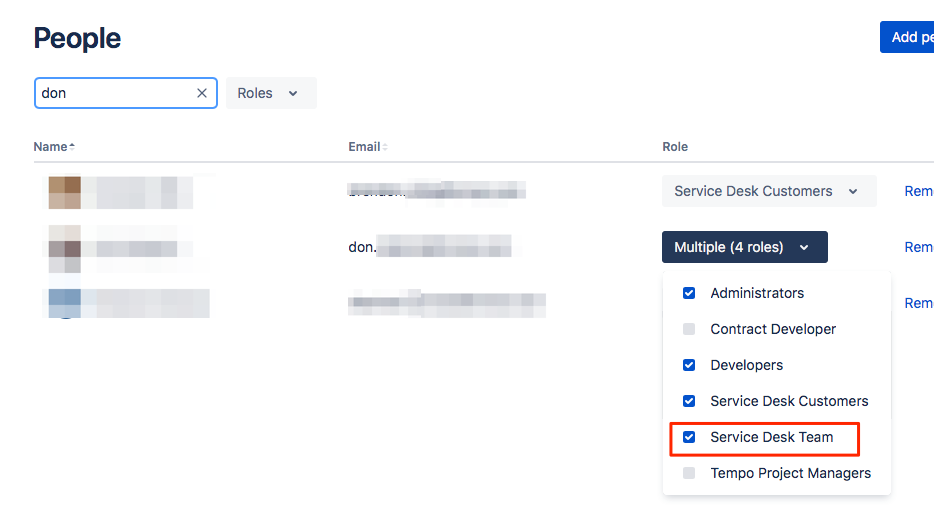Open the Service Desk Customers role dropdown
Image resolution: width=934 pixels, height=514 pixels.
tap(769, 191)
